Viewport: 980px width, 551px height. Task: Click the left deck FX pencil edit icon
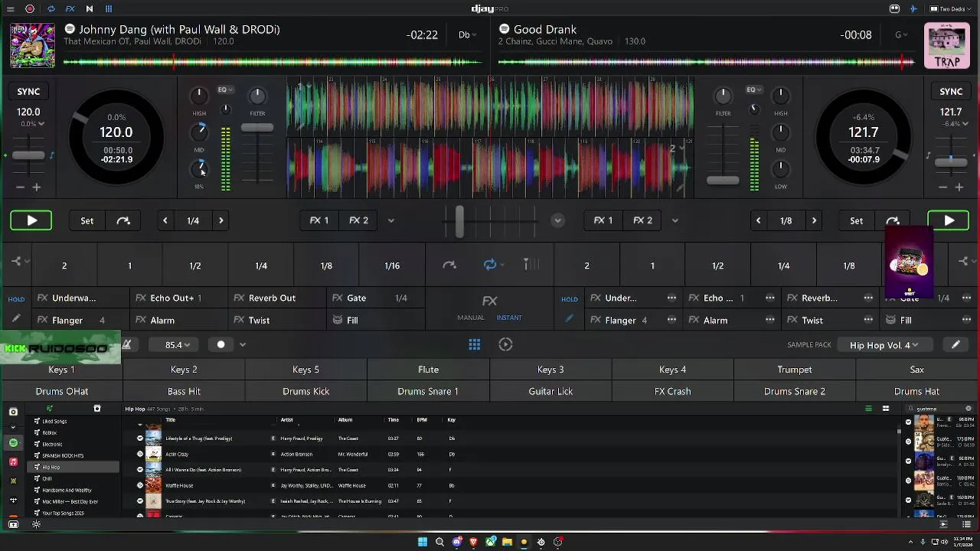pos(16,318)
